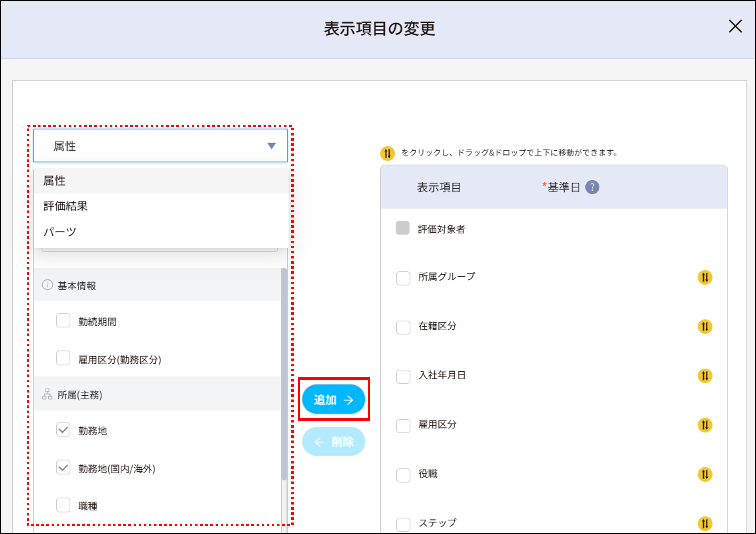Click the reorder icon beside 雇用区分
The width and height of the screenshot is (756, 534).
706,425
